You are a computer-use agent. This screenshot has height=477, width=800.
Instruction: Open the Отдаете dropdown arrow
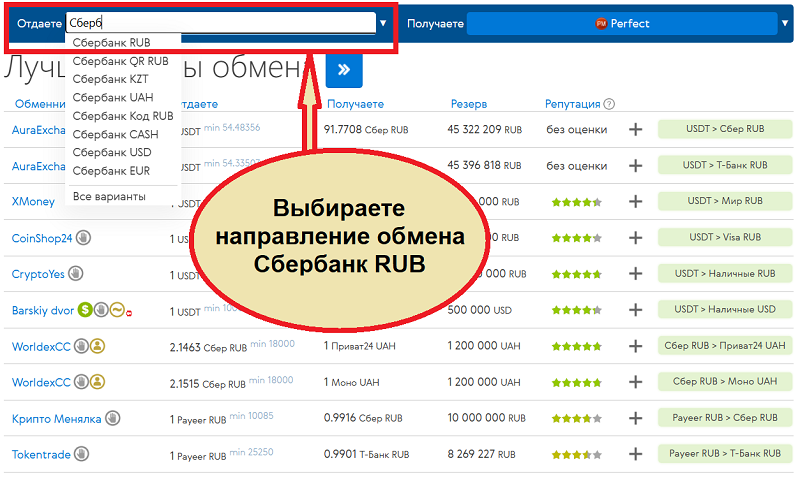coord(383,23)
